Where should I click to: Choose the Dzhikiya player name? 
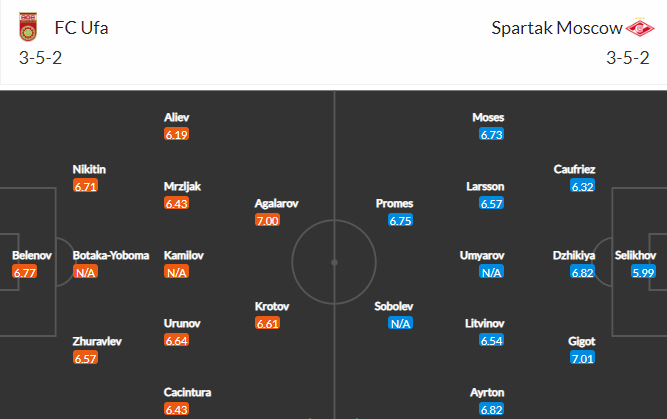tap(574, 255)
